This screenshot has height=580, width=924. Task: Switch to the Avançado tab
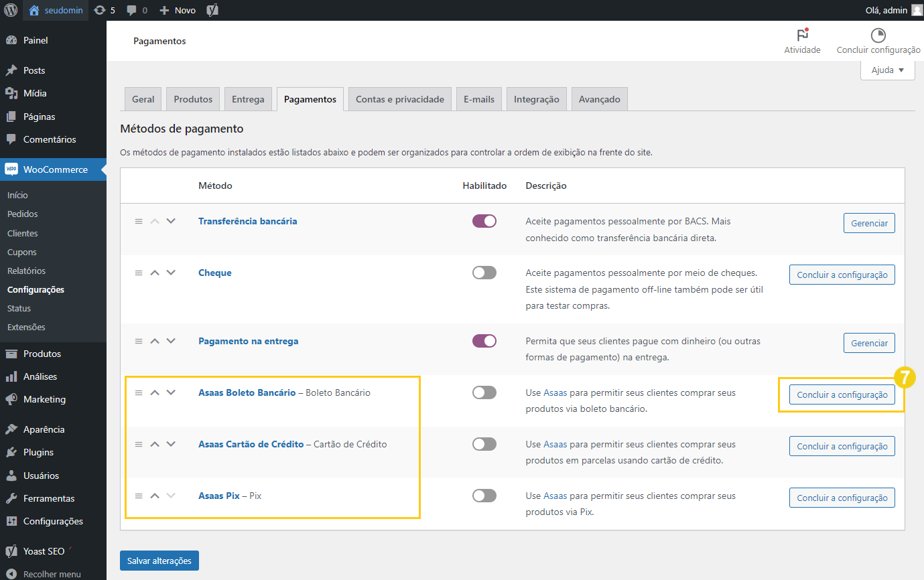[600, 99]
